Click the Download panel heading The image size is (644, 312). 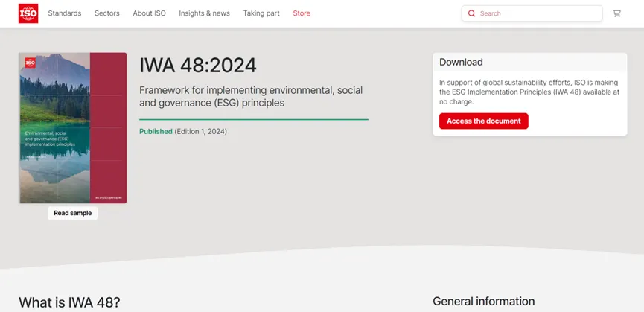(461, 62)
